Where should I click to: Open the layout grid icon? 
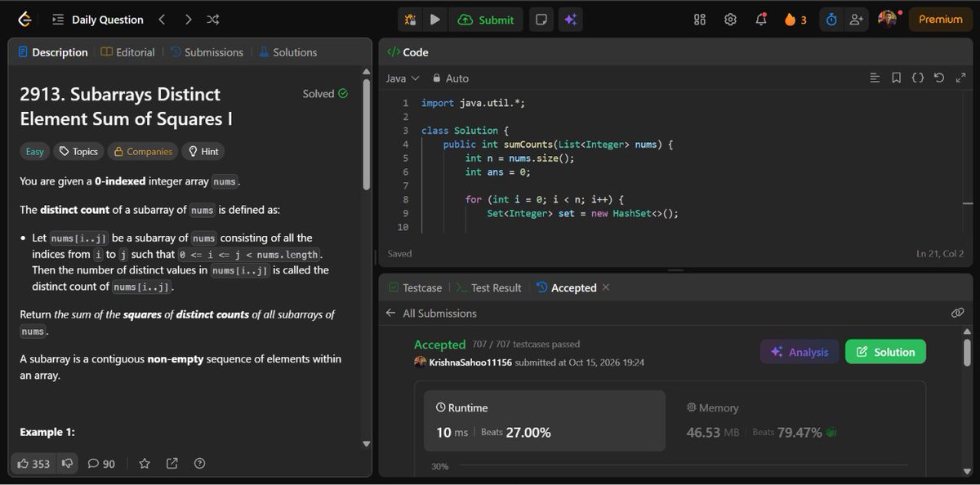click(x=700, y=20)
